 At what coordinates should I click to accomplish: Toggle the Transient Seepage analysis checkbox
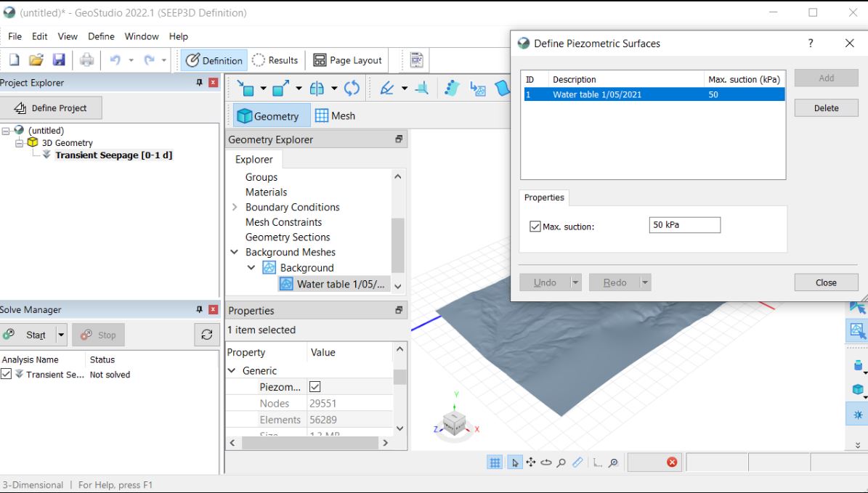pyautogui.click(x=6, y=374)
